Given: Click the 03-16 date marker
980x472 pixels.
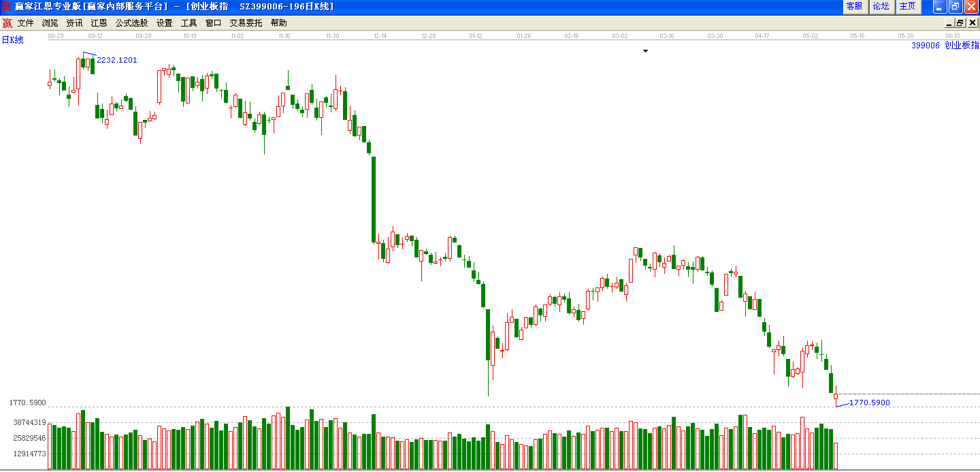Looking at the screenshot, I should click(x=667, y=35).
